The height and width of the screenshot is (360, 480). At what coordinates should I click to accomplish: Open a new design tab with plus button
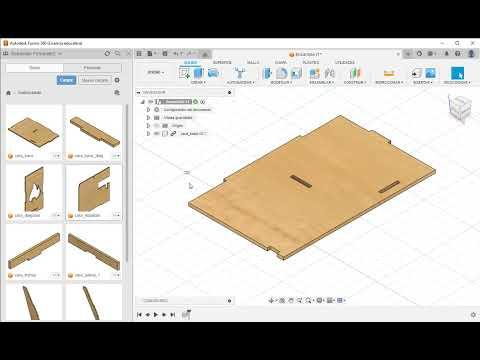click(408, 54)
